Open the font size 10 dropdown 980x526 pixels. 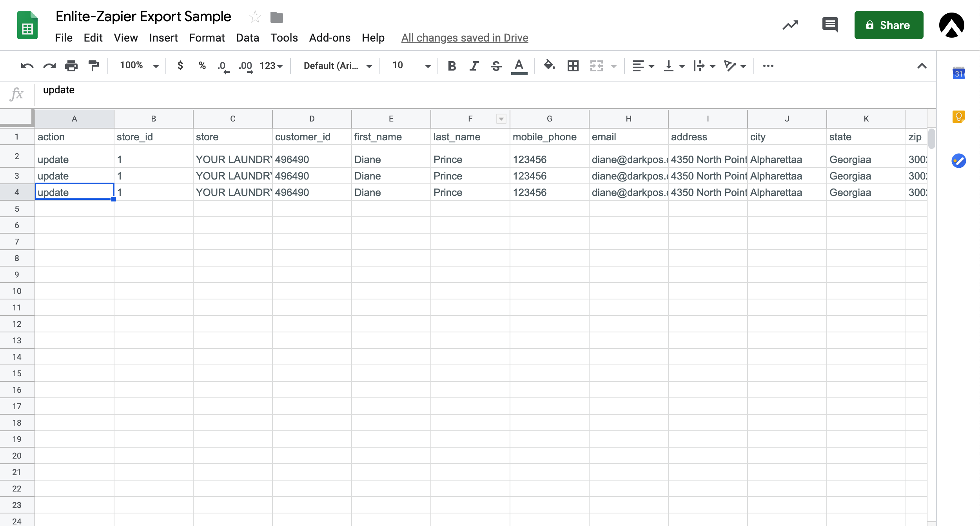coord(411,66)
